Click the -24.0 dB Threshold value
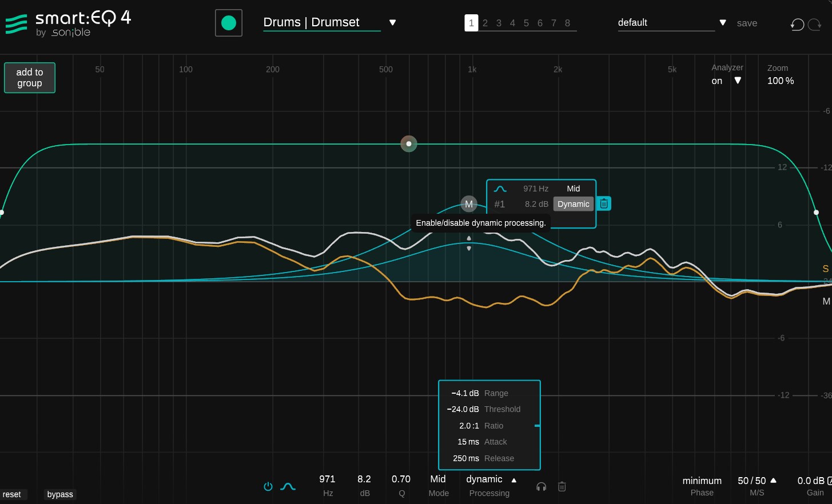This screenshot has height=504, width=832. 463,409
